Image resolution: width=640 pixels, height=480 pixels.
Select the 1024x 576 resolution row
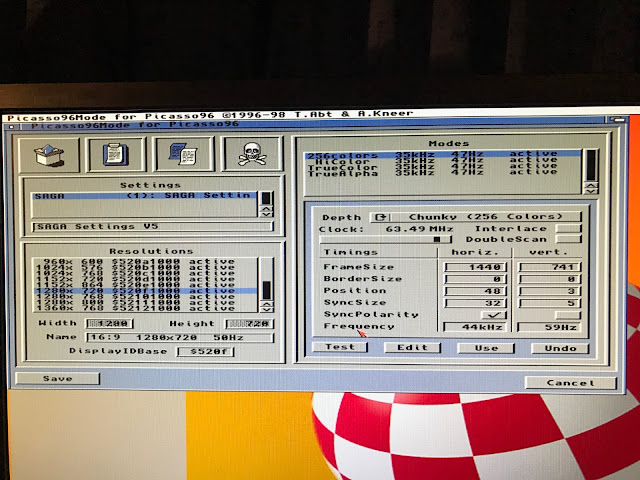tap(145, 267)
